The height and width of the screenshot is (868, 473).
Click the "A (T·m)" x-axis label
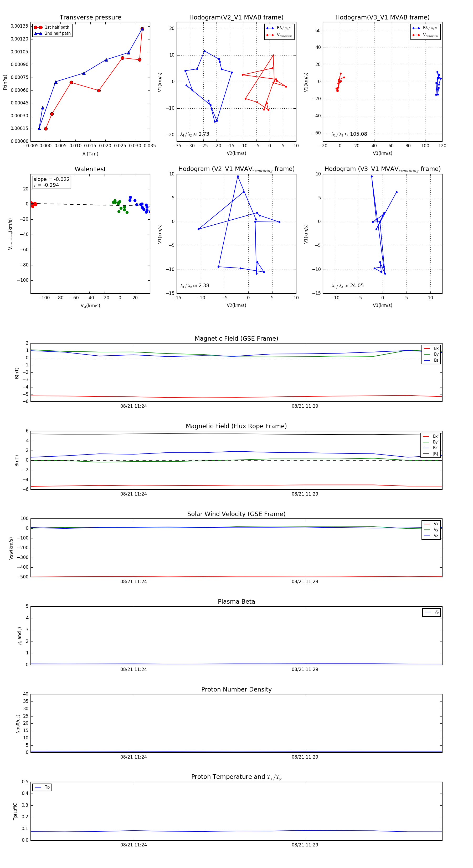(90, 154)
